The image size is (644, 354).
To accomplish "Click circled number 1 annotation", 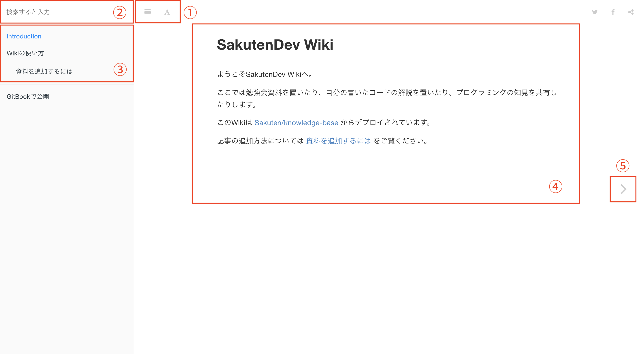I will 190,13.
